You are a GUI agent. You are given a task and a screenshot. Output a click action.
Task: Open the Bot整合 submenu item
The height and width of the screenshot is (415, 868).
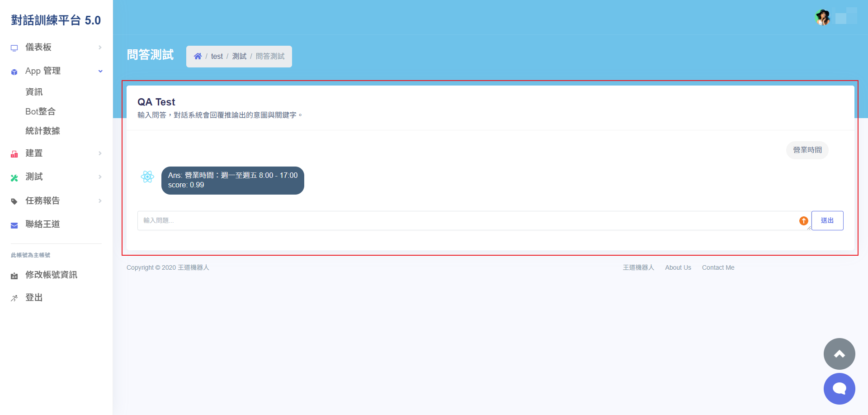[40, 111]
